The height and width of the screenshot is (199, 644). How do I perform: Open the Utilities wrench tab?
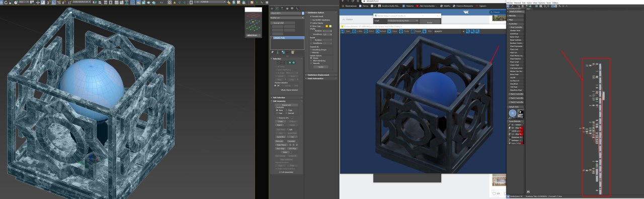click(297, 8)
